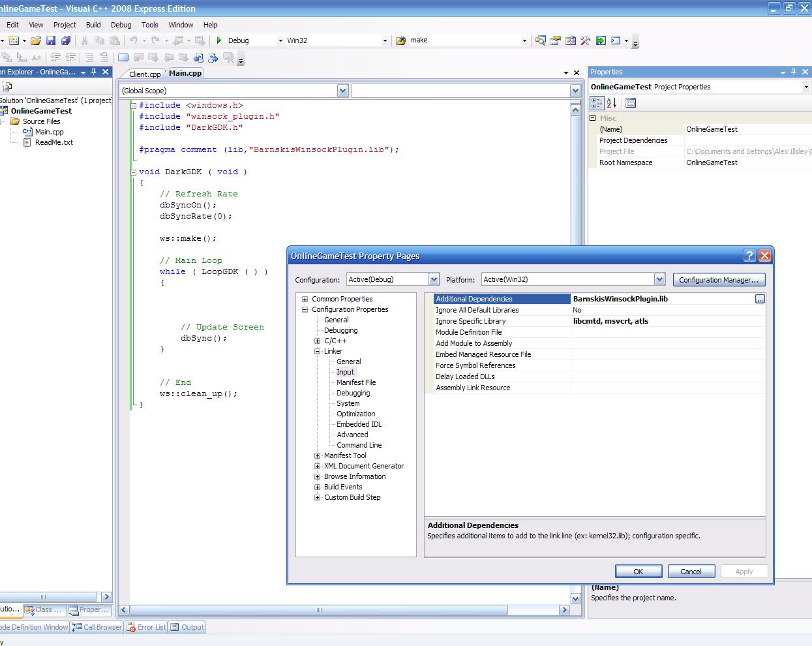Open the Debug menu
Screen dimensions: 812x646
(121, 25)
